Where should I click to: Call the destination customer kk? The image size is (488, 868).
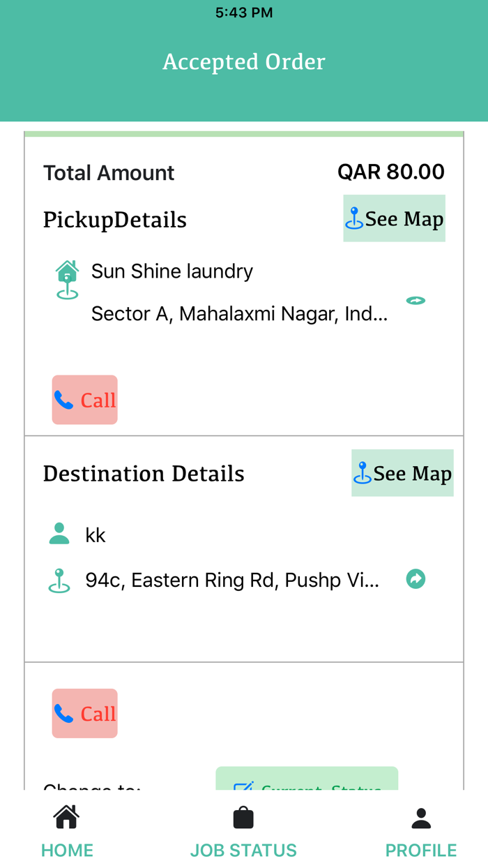pyautogui.click(x=84, y=713)
